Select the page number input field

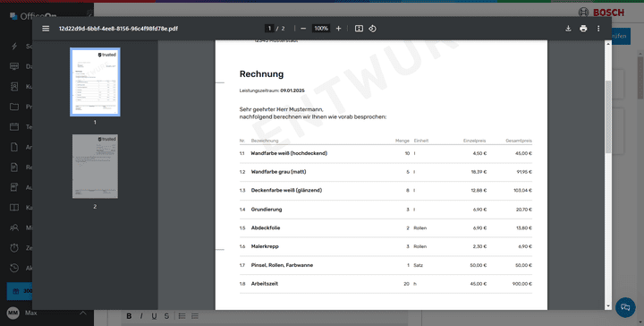coord(269,29)
